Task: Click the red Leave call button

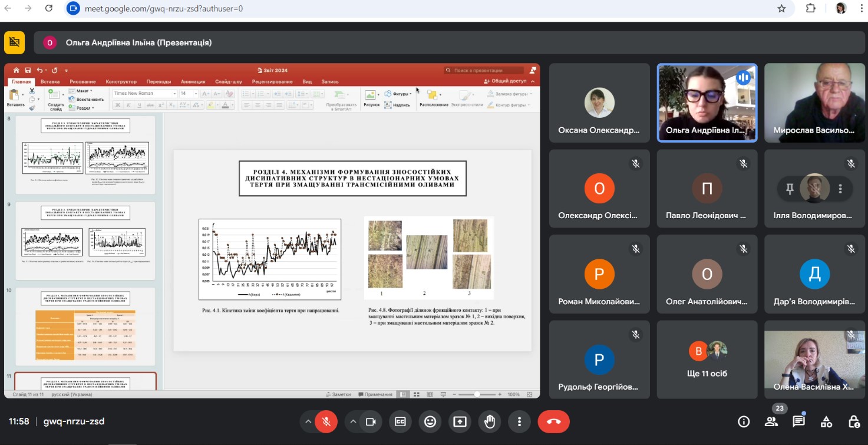Action: pyautogui.click(x=553, y=421)
